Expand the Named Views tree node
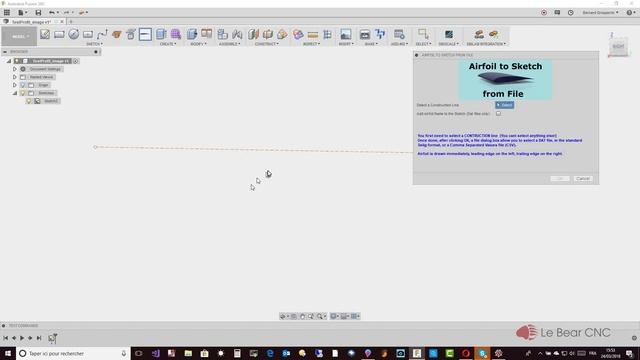 (x=15, y=77)
